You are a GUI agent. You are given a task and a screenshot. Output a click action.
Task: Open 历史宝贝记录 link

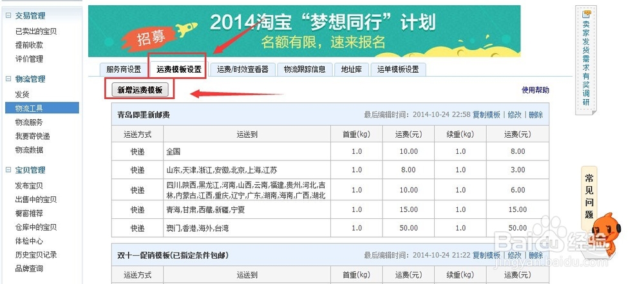pyautogui.click(x=35, y=255)
